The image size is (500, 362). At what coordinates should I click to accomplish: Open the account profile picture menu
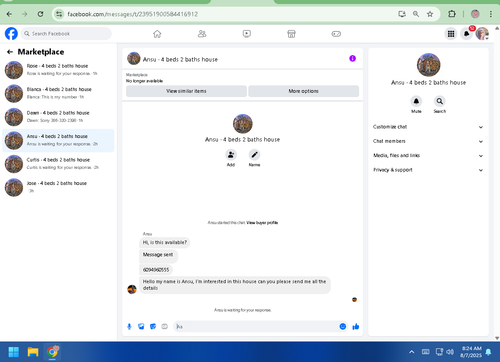(x=482, y=34)
